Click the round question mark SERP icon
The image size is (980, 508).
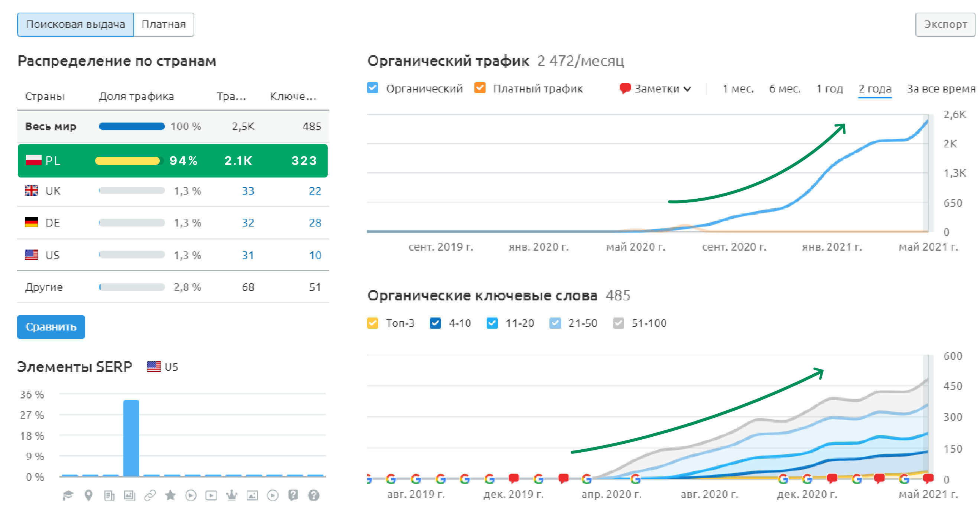[314, 495]
